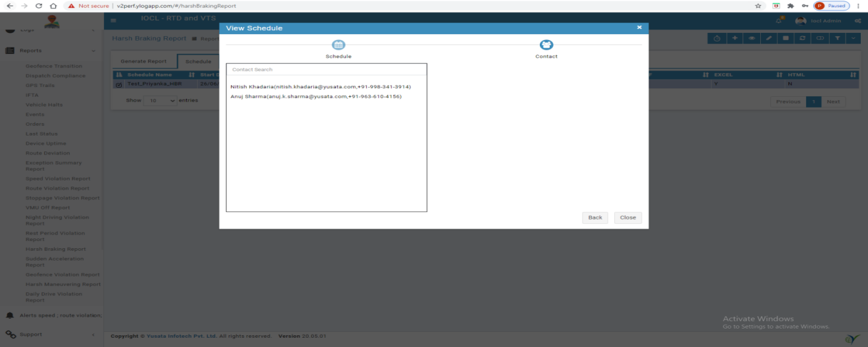Open the Route Deviation report
This screenshot has width=868, height=347.
pyautogui.click(x=47, y=153)
